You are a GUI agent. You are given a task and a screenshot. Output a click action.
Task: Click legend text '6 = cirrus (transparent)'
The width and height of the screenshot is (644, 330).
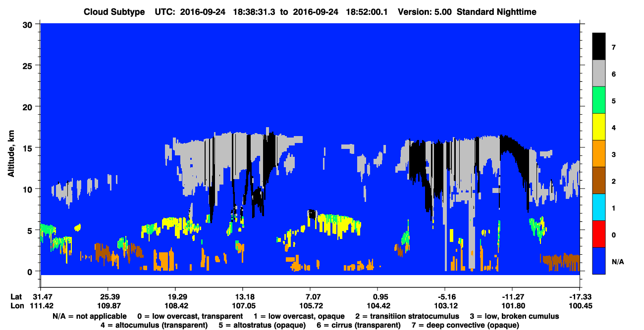click(x=359, y=325)
